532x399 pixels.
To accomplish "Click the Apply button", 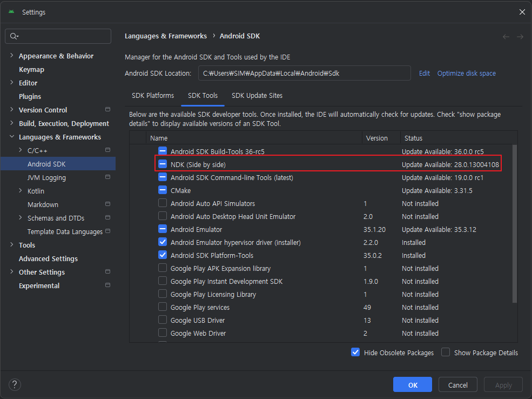I will pyautogui.click(x=503, y=385).
